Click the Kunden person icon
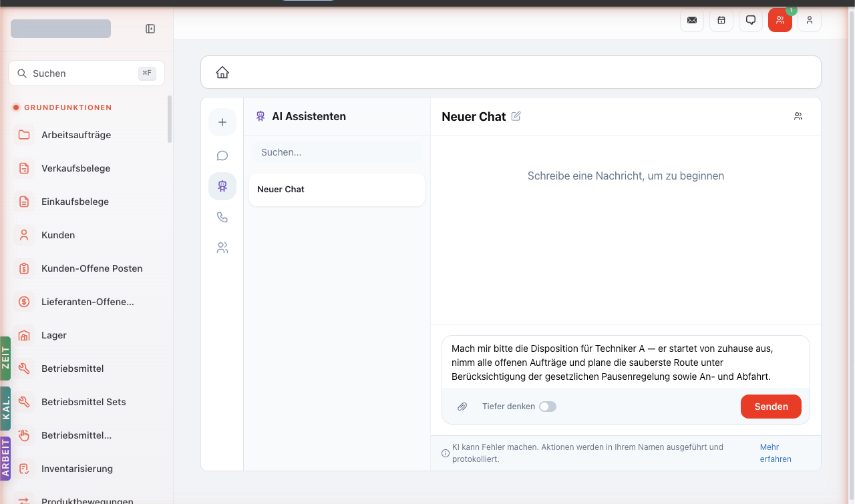This screenshot has height=504, width=855. (24, 235)
